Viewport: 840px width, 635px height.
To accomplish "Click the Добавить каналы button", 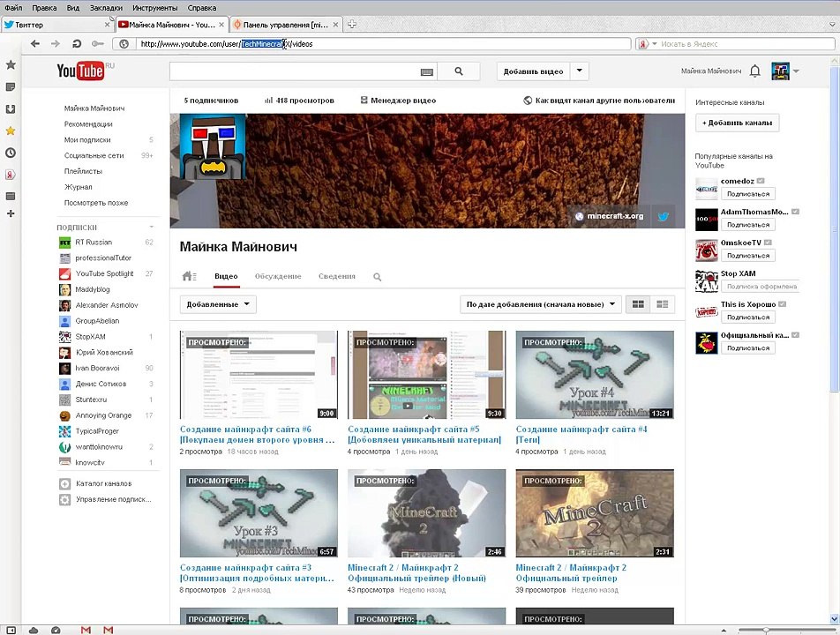I will [x=737, y=123].
